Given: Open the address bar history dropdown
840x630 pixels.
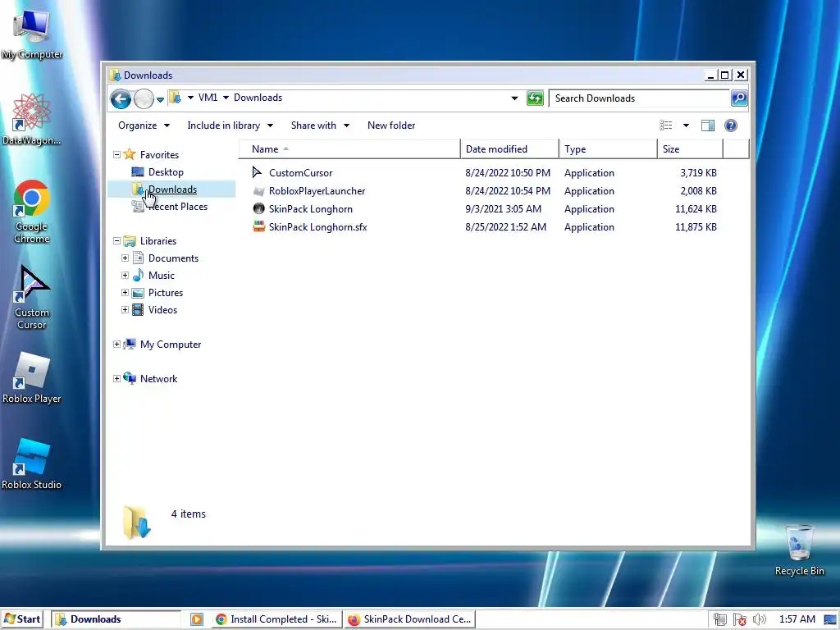Looking at the screenshot, I should pyautogui.click(x=514, y=98).
